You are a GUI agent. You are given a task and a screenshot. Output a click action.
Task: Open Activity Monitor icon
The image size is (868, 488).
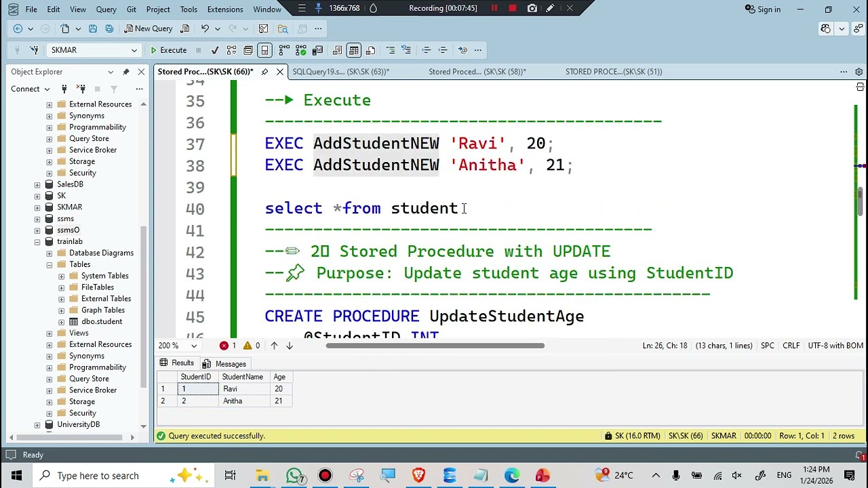click(x=263, y=28)
